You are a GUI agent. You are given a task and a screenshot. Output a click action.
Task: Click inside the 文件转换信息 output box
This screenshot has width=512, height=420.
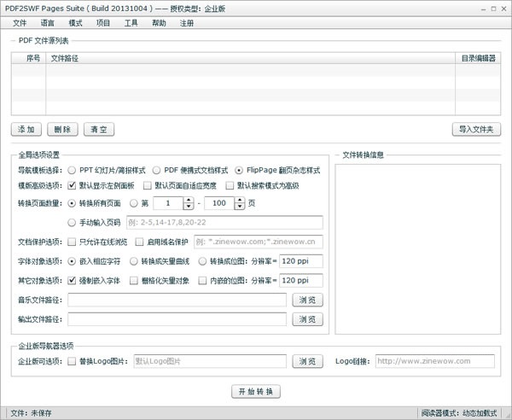pos(417,249)
